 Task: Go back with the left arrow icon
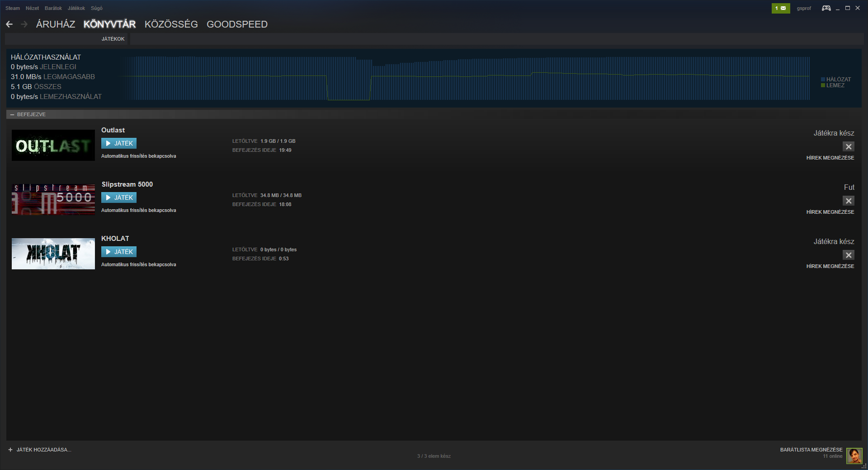pyautogui.click(x=9, y=24)
